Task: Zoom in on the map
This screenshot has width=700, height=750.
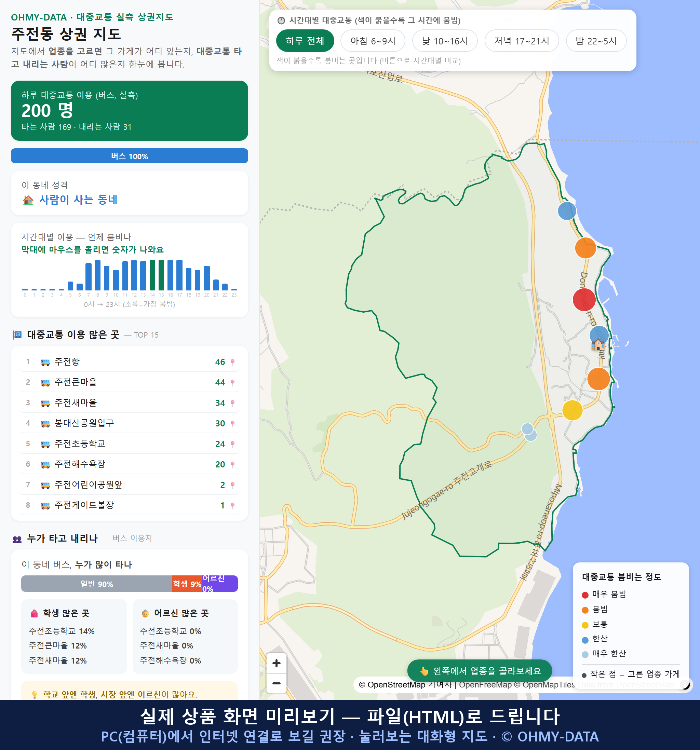Action: coord(276,663)
